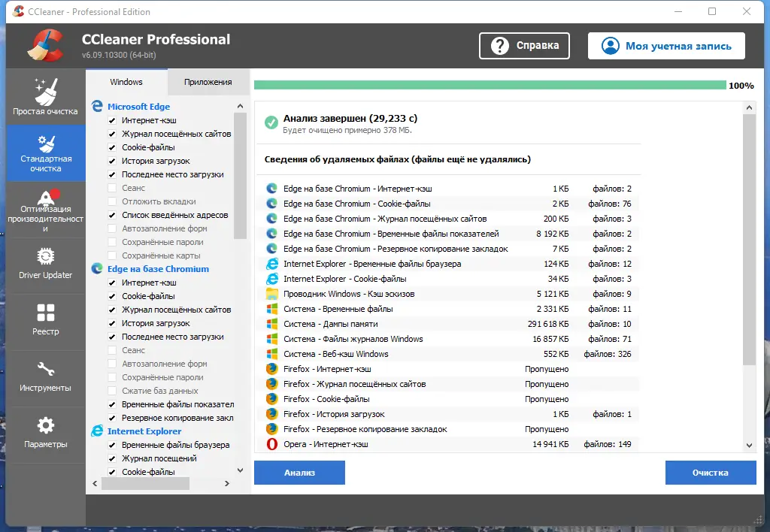Click folder icon of Проводник Windows Кэш эскизов
The height and width of the screenshot is (532, 770).
click(x=271, y=294)
